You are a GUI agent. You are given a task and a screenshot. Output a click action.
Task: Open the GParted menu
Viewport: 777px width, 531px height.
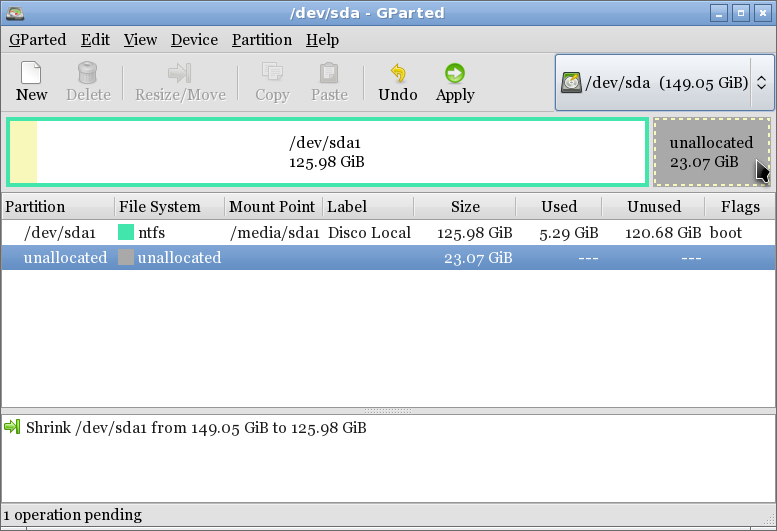[x=37, y=40]
